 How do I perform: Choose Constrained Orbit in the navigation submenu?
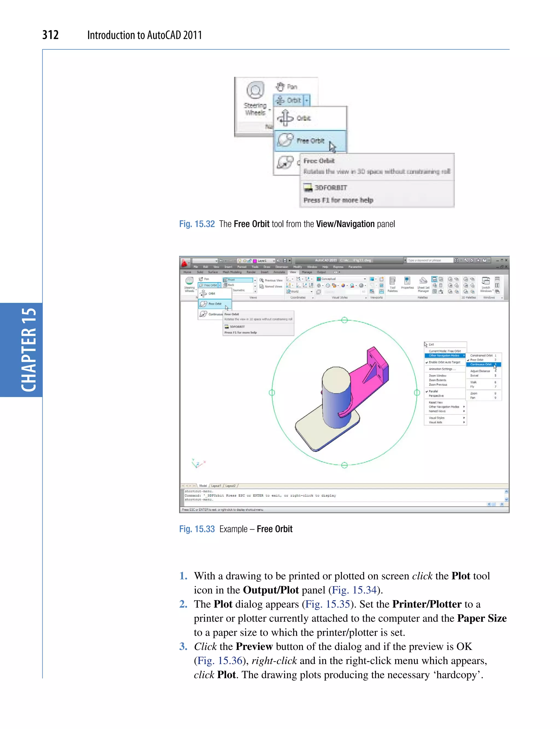coord(483,356)
